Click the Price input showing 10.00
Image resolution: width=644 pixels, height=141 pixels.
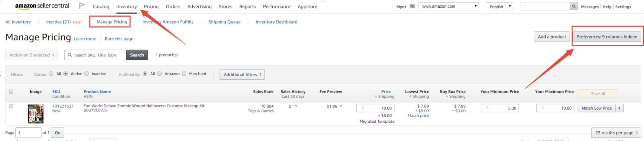click(375, 108)
